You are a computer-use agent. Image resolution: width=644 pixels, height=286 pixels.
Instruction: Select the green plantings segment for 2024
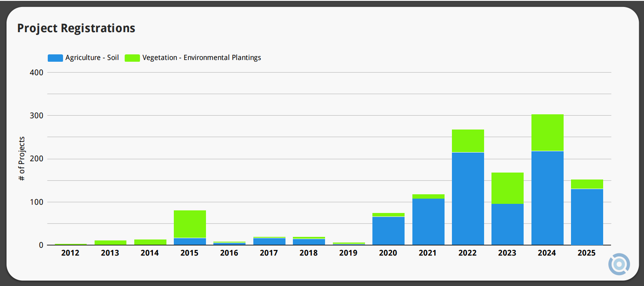click(547, 133)
